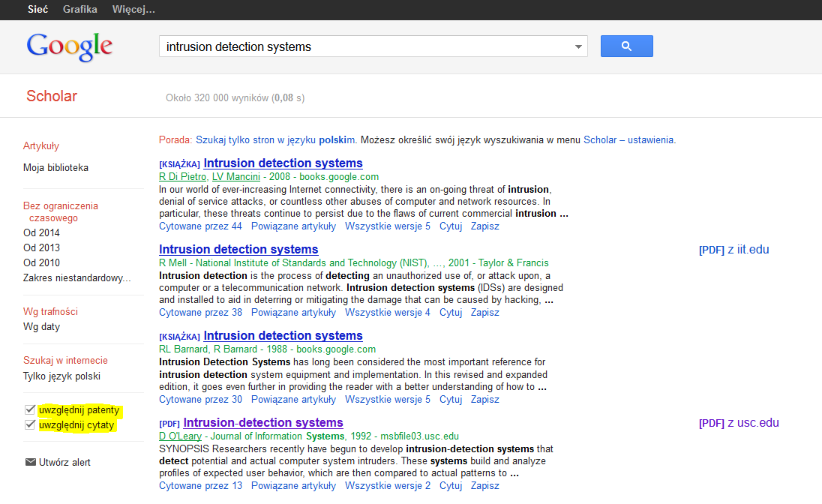Click Wszystkie wersje 4

388,312
